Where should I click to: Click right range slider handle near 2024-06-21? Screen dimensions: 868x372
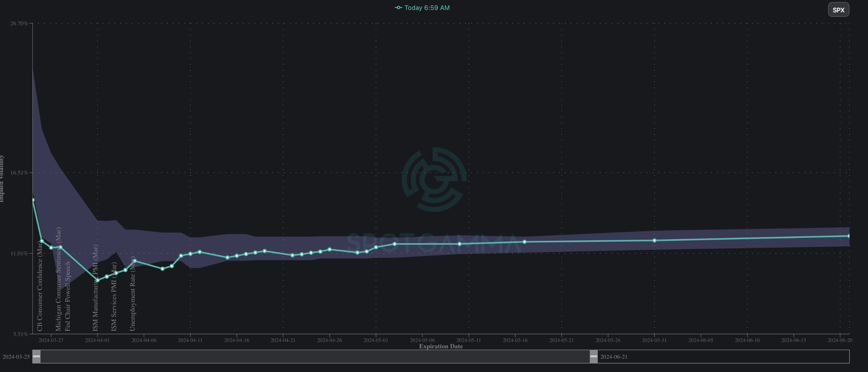tap(593, 356)
